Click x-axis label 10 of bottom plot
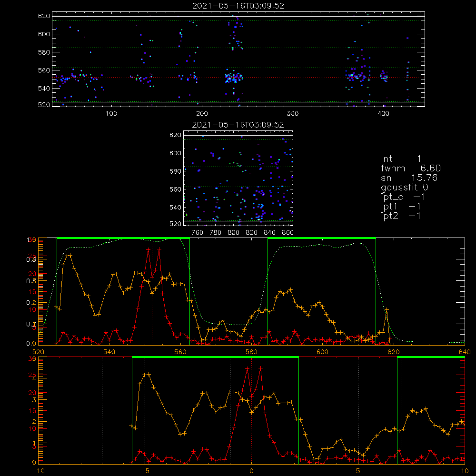 click(x=465, y=471)
